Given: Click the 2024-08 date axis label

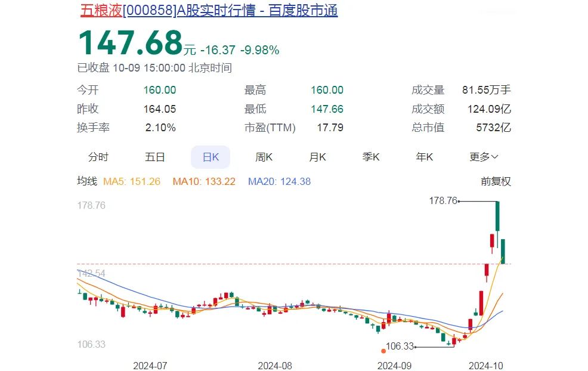Looking at the screenshot, I should click(x=275, y=366).
